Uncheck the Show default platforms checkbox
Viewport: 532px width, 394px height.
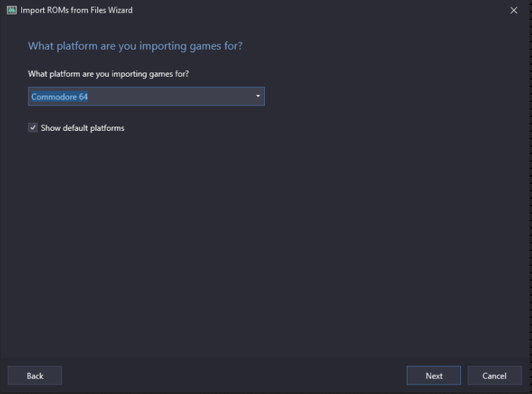point(33,128)
